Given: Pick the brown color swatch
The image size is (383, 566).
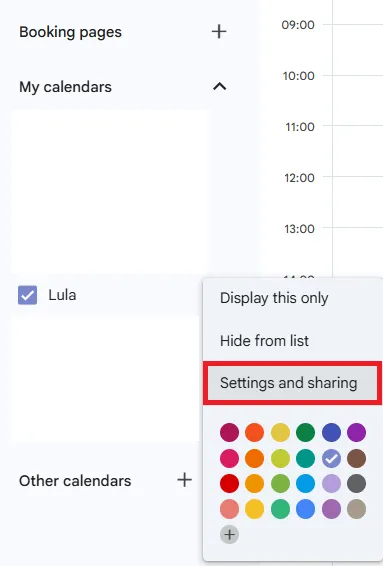Looking at the screenshot, I should pyautogui.click(x=357, y=458).
